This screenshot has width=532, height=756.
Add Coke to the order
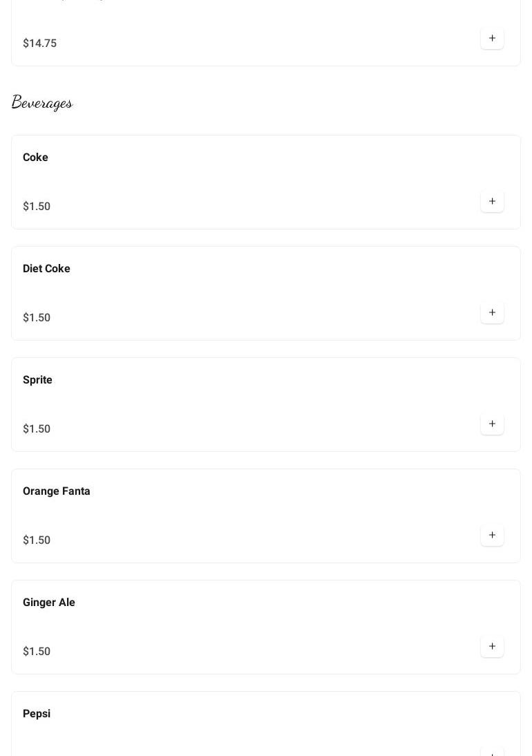[492, 202]
